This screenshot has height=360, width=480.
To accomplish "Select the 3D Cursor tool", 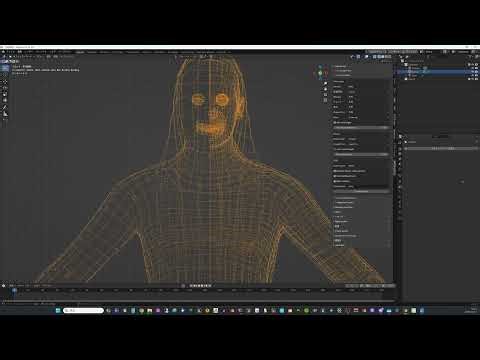I will click(x=5, y=75).
